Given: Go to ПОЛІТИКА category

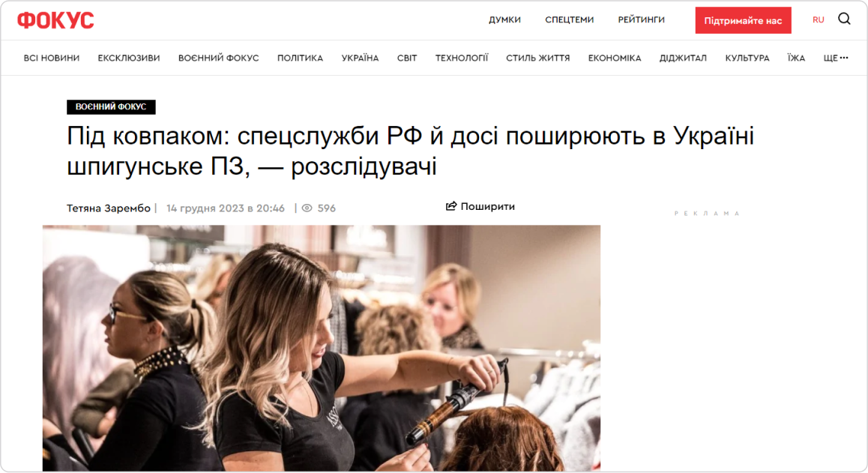Looking at the screenshot, I should point(300,58).
